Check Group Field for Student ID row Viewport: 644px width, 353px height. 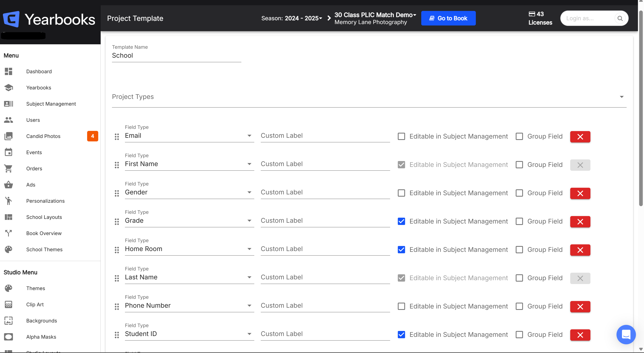[x=519, y=335]
